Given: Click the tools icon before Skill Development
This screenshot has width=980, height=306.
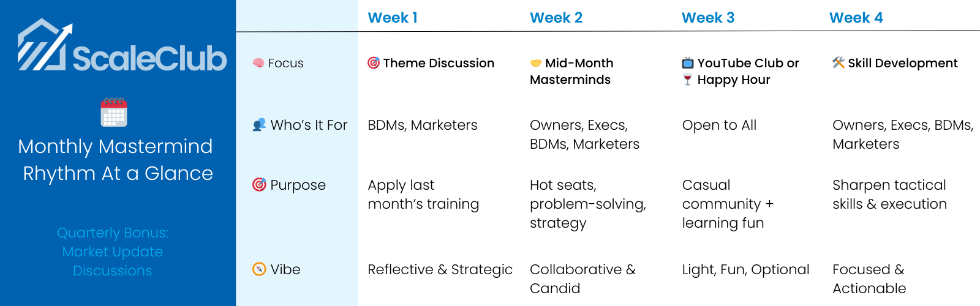Looking at the screenshot, I should (x=839, y=63).
